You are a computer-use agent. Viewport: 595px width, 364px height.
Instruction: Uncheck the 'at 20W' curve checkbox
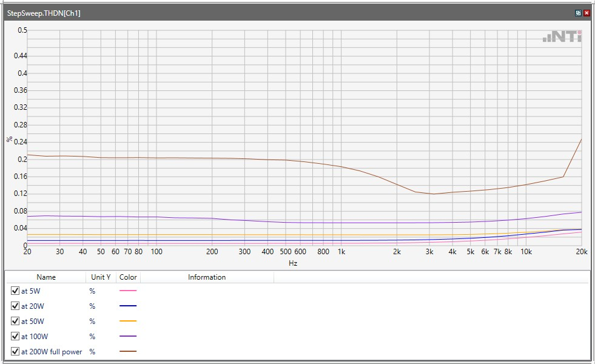point(15,306)
